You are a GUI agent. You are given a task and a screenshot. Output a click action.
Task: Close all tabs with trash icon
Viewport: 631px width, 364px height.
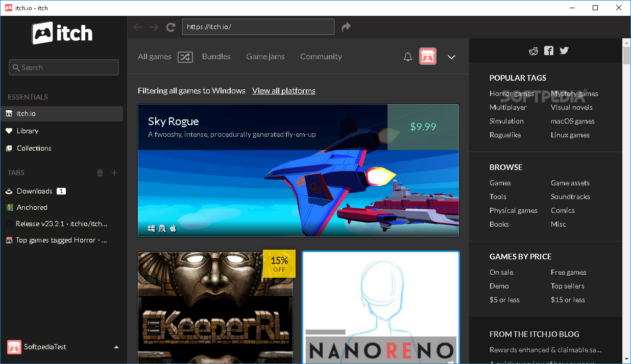click(100, 173)
